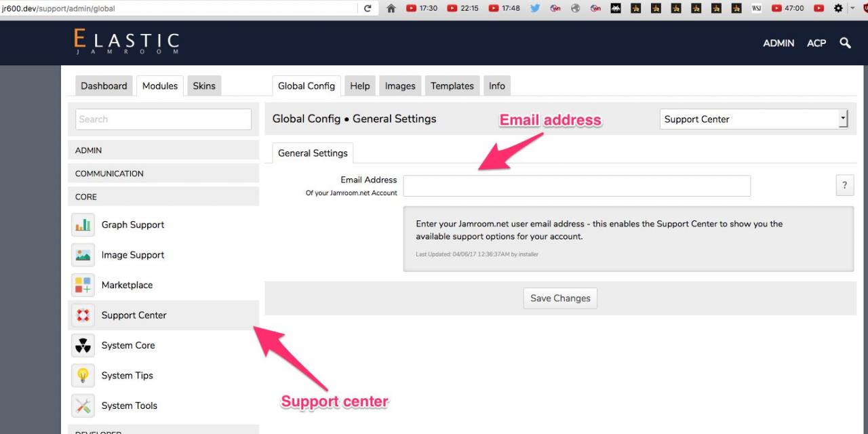Open the Images tab
The image size is (868, 434).
click(400, 85)
